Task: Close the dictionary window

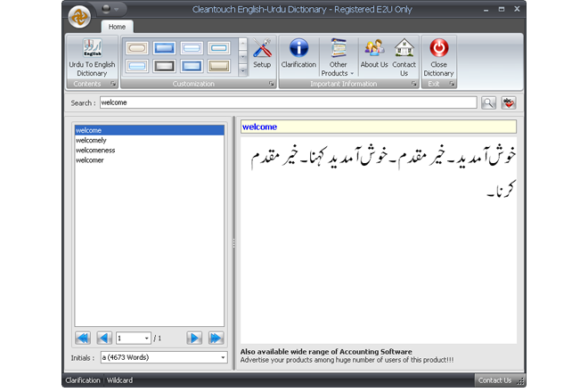Action: pos(517,9)
